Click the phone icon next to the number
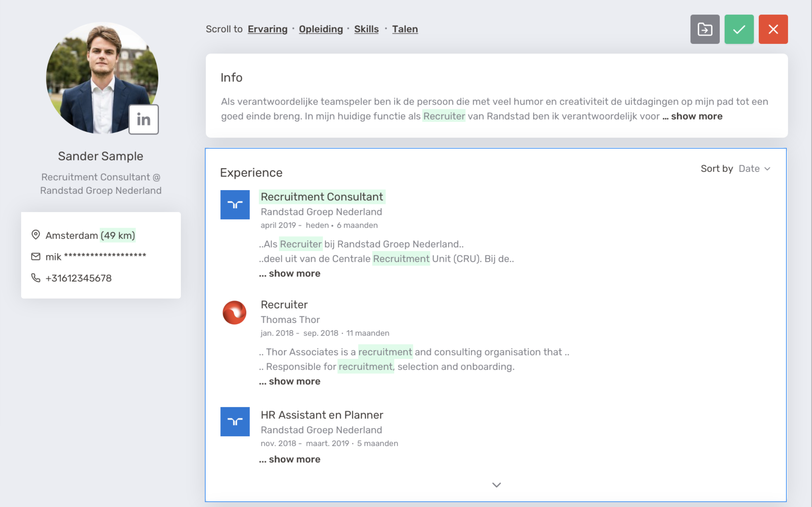The height and width of the screenshot is (507, 812). (x=36, y=278)
